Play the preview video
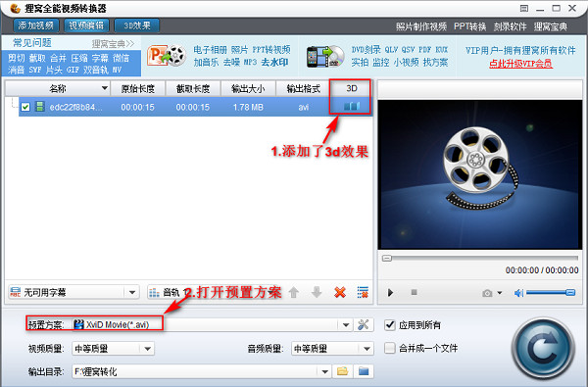The image size is (588, 387). [390, 293]
